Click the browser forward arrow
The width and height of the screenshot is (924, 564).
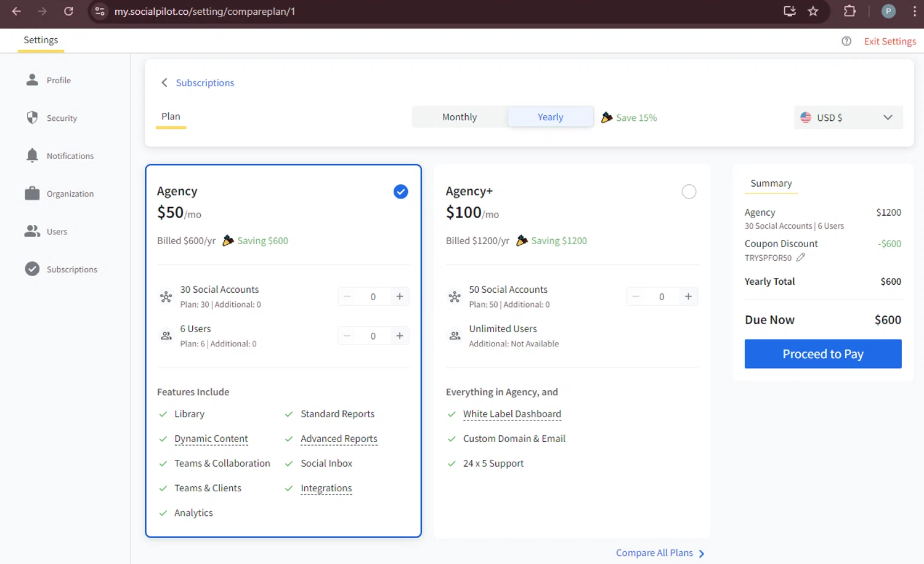tap(43, 11)
